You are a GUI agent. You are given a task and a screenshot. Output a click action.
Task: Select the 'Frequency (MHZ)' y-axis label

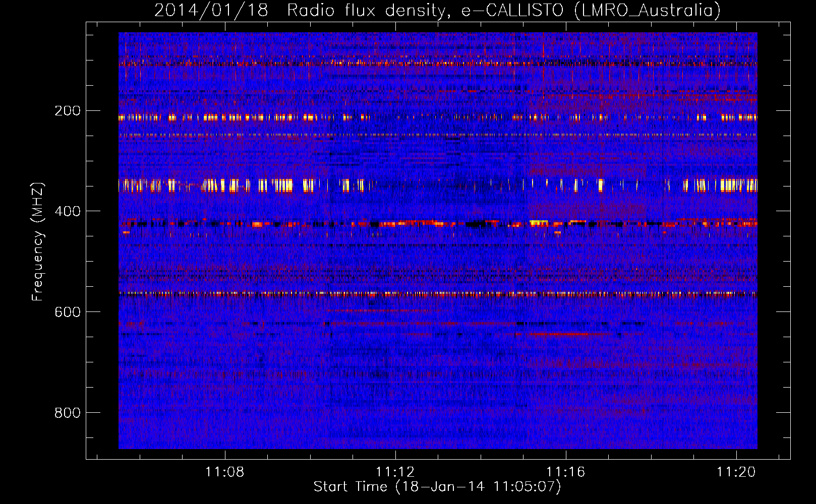point(38,241)
